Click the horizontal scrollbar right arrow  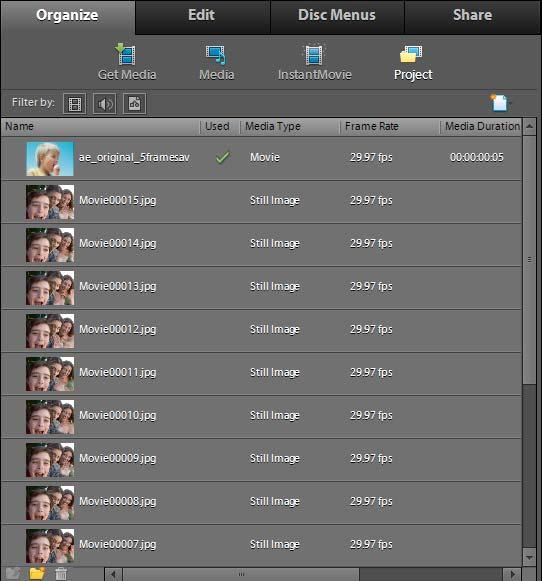coord(513,574)
